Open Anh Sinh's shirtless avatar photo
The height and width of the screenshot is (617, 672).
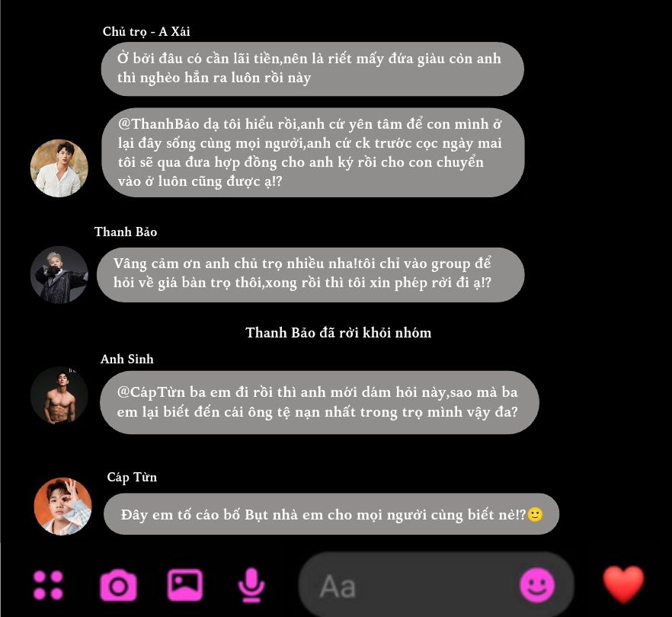tap(59, 395)
